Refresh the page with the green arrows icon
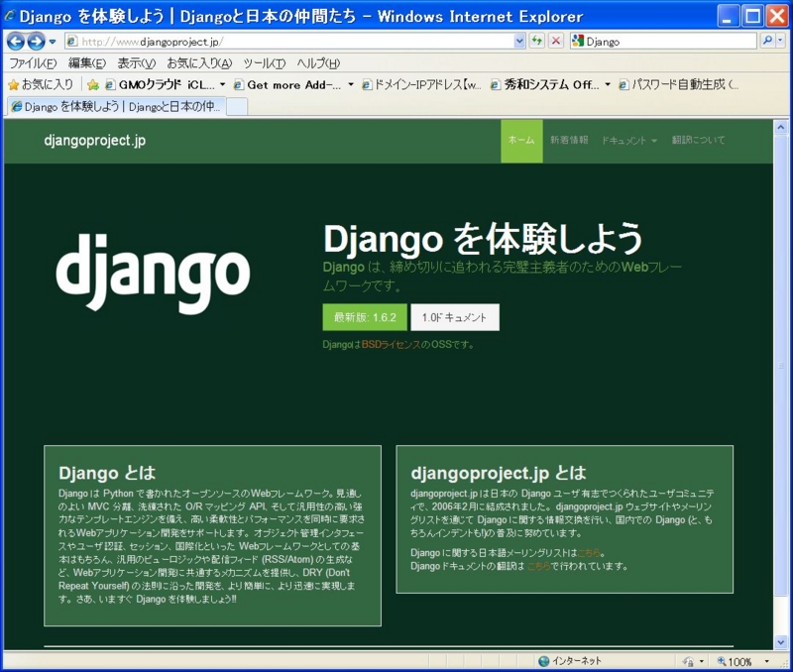 (537, 41)
